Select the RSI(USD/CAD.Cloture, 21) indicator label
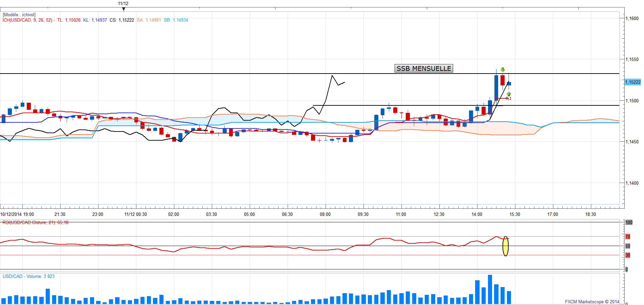 (36, 222)
